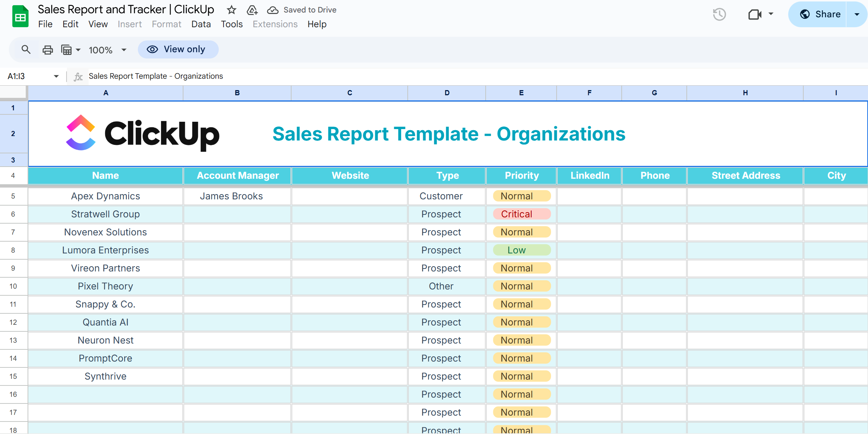Click the document title text
Image resolution: width=868 pixels, height=434 pixels.
pyautogui.click(x=126, y=10)
